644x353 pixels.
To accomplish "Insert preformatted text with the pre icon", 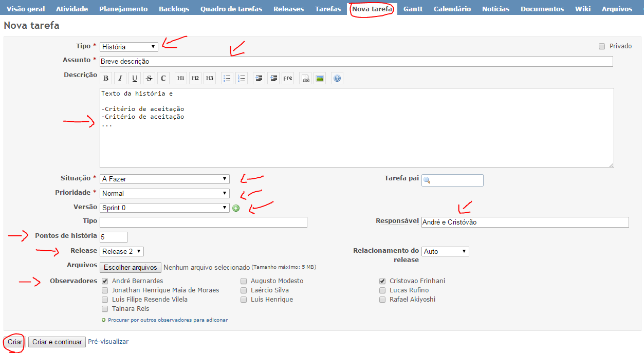I will click(x=288, y=78).
